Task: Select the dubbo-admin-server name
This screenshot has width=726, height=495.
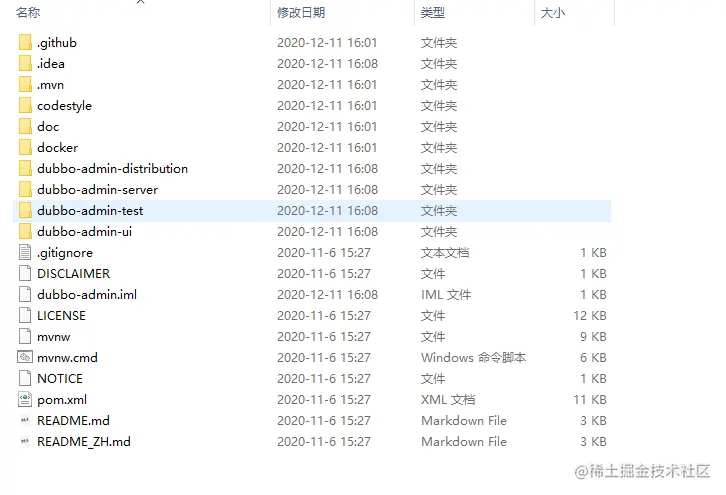Action: (98, 189)
